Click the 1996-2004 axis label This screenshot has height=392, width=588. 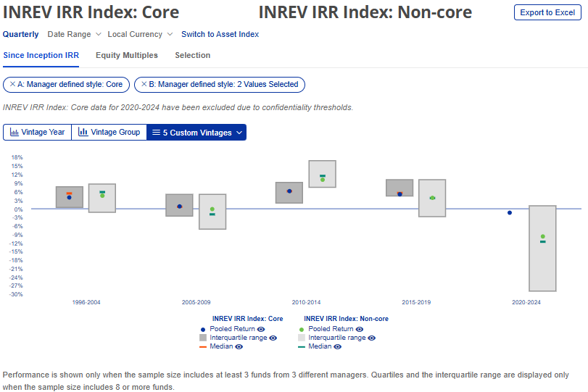point(86,302)
